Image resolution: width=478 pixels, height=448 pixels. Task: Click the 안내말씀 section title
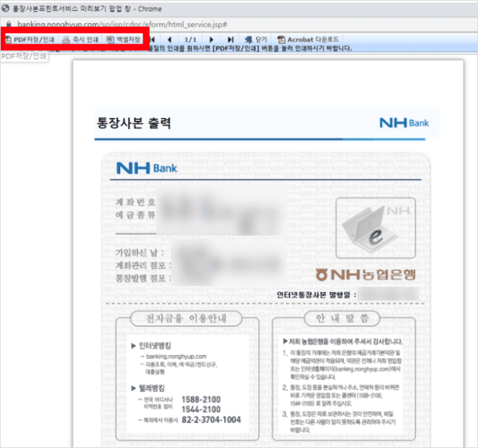tap(342, 318)
